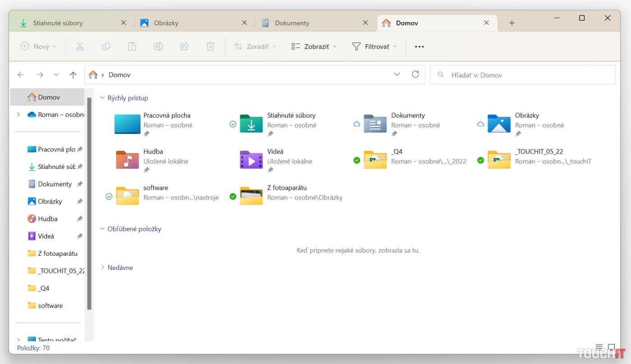This screenshot has height=364, width=631.
Task: Click the Copy icon in toolbar
Action: pos(106,46)
